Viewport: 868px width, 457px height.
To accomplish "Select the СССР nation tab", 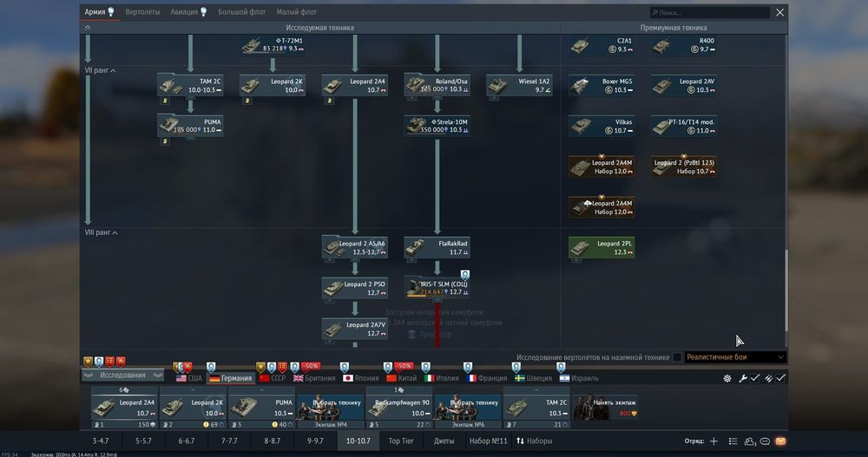I will (273, 378).
